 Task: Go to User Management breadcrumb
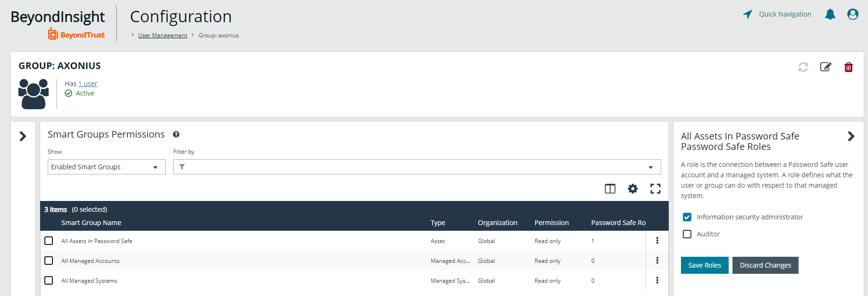[162, 35]
